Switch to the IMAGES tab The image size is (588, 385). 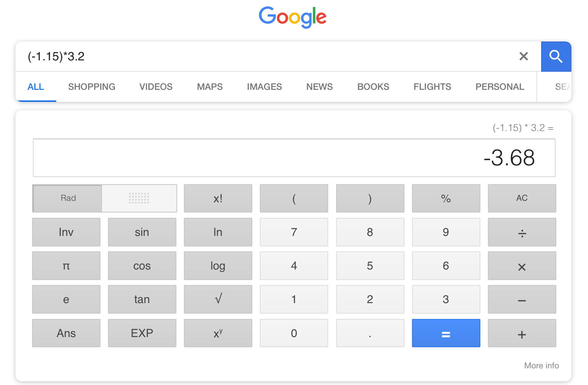tap(264, 87)
